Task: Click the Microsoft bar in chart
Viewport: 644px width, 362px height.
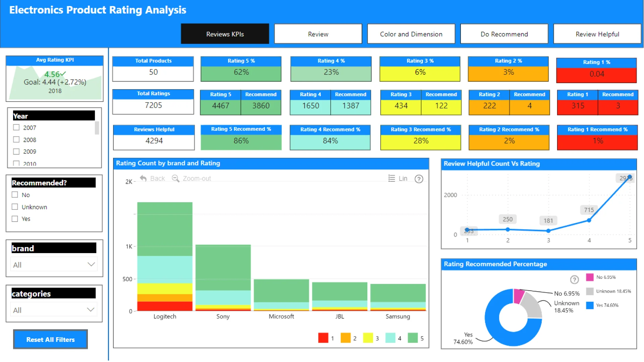Action: 281,295
